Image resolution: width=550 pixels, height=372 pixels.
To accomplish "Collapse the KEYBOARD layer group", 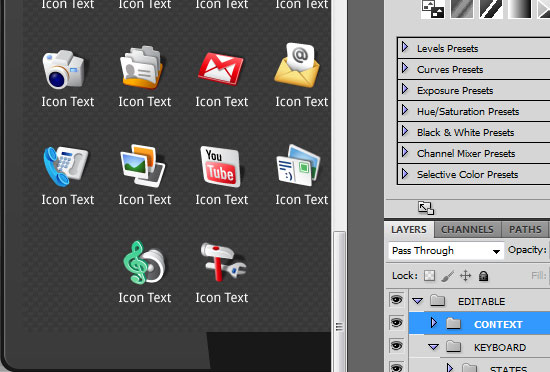I will [434, 347].
